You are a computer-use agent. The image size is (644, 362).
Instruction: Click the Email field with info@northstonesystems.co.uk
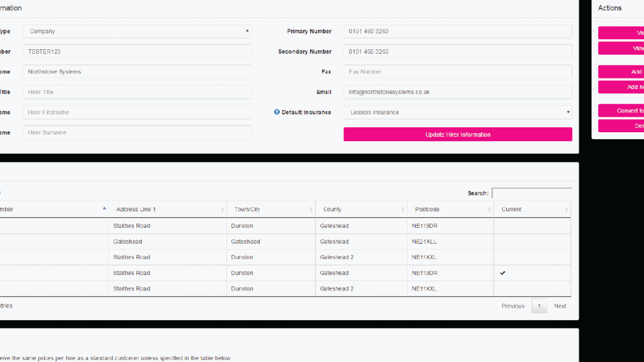[x=457, y=92]
